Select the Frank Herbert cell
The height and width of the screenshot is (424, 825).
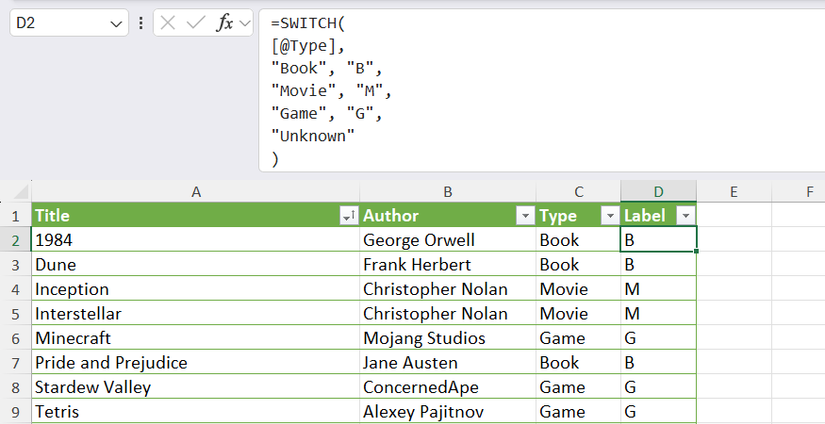pos(448,265)
